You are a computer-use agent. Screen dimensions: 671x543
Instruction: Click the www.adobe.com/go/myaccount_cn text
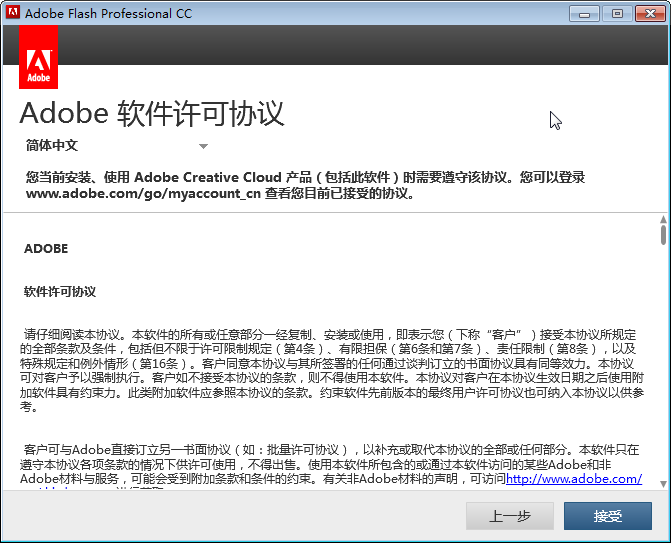point(143,193)
